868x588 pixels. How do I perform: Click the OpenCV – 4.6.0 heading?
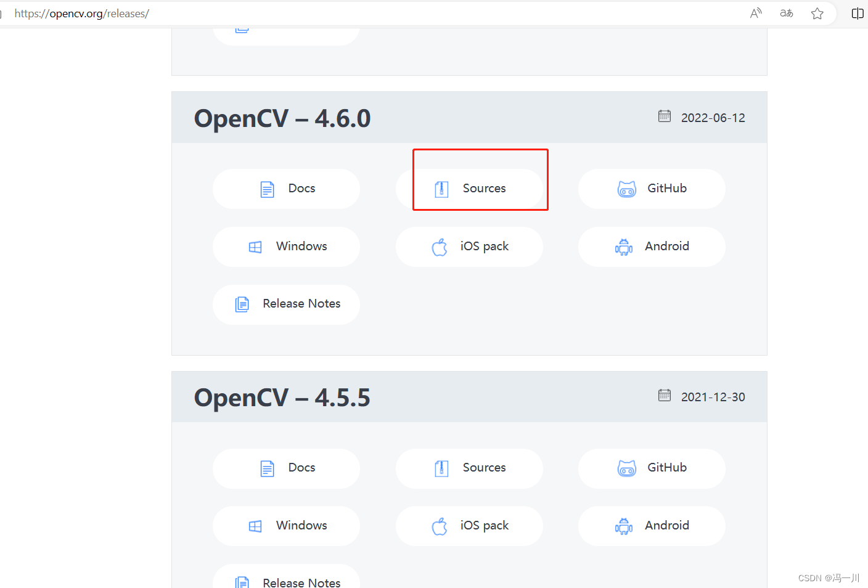click(282, 118)
